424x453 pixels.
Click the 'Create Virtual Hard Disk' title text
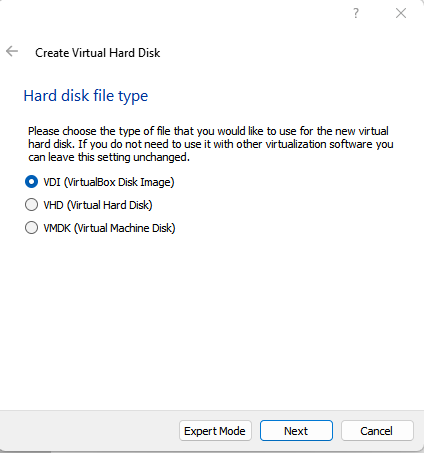tap(98, 53)
